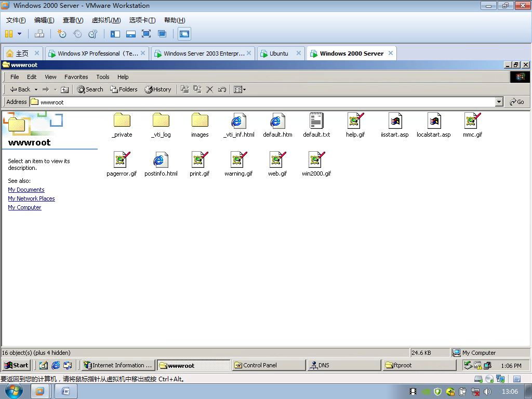532x399 pixels.
Task: Switch to the Ubuntu tab
Action: click(280, 54)
